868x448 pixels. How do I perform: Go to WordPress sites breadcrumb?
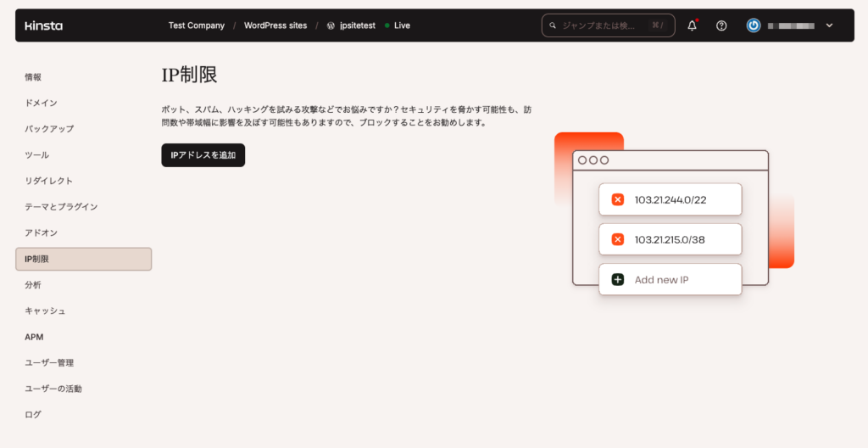pos(275,25)
